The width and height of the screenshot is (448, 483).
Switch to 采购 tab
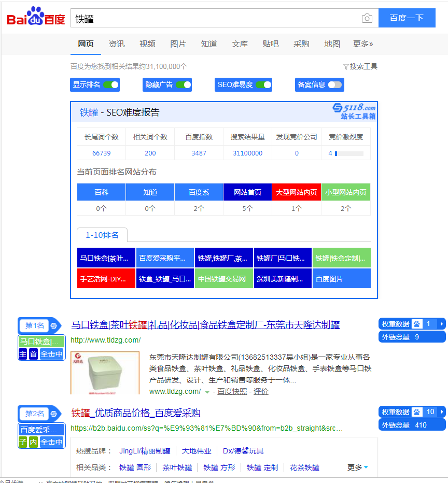pyautogui.click(x=301, y=44)
